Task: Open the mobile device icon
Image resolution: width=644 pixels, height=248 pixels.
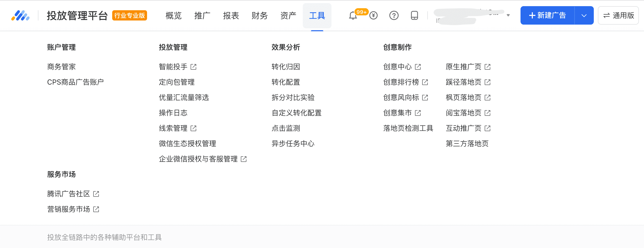Action: click(x=414, y=16)
